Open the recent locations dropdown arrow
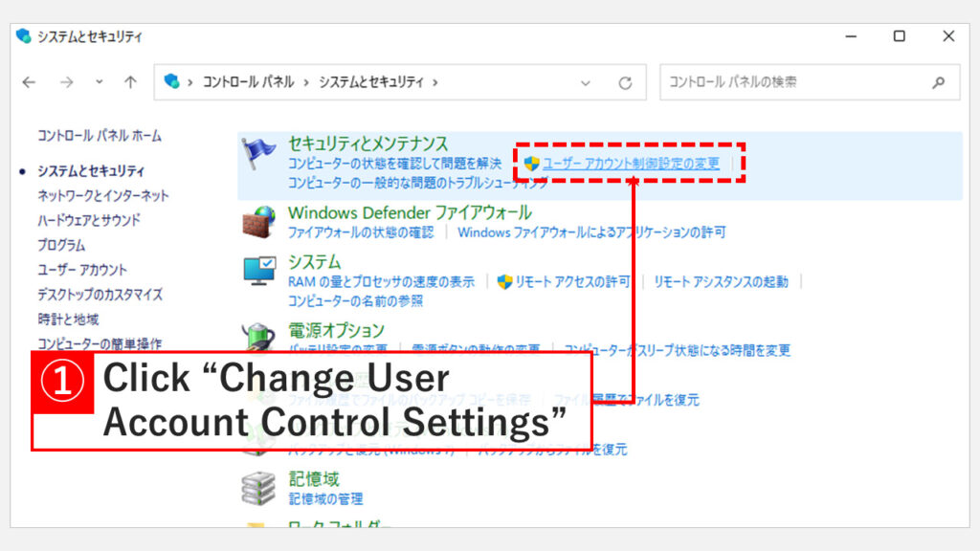 tap(99, 82)
